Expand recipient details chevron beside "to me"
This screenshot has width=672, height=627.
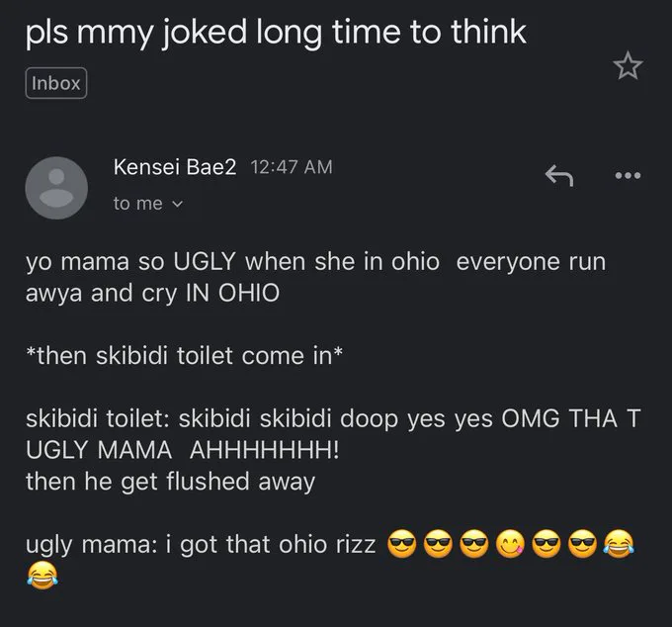click(x=179, y=203)
